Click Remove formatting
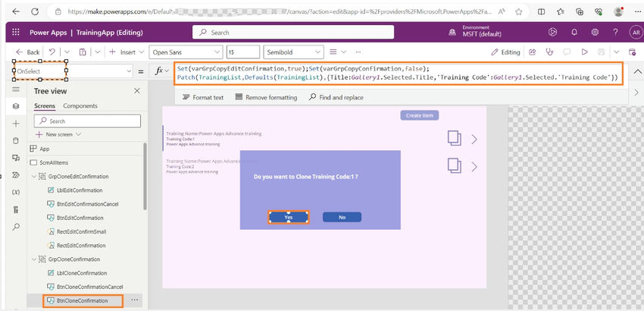 (x=266, y=98)
